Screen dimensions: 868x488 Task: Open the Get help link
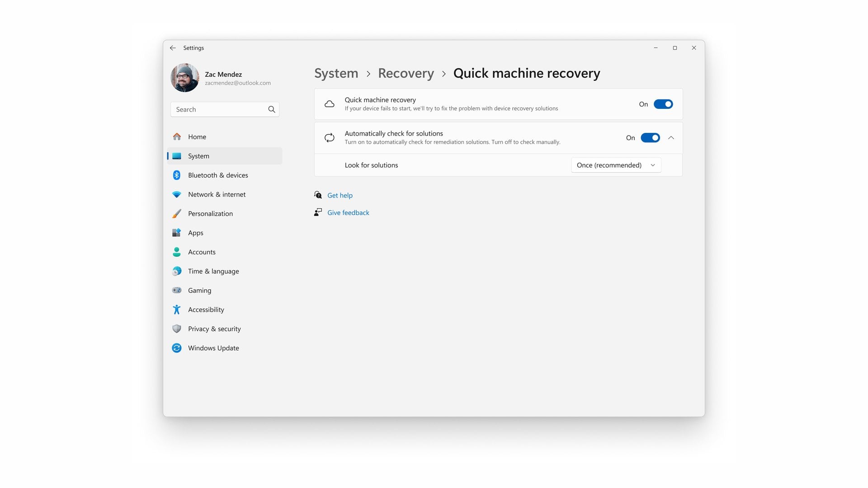(340, 195)
